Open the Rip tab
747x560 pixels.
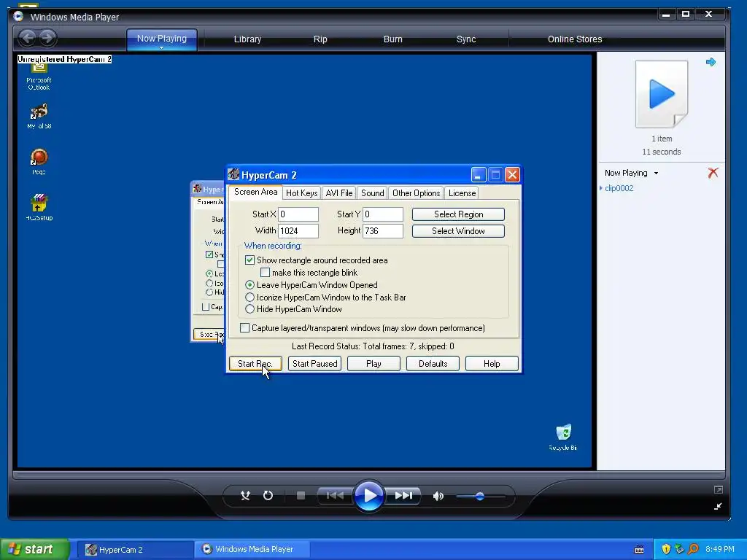click(320, 39)
